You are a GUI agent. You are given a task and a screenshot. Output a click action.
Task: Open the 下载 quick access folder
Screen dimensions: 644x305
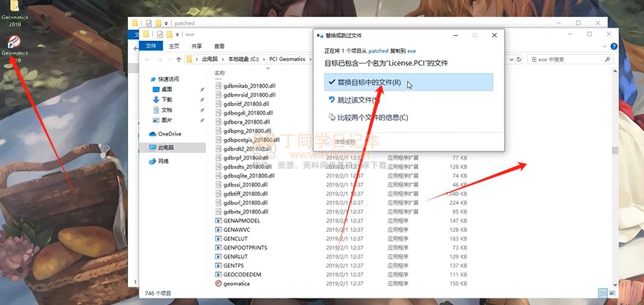point(167,99)
